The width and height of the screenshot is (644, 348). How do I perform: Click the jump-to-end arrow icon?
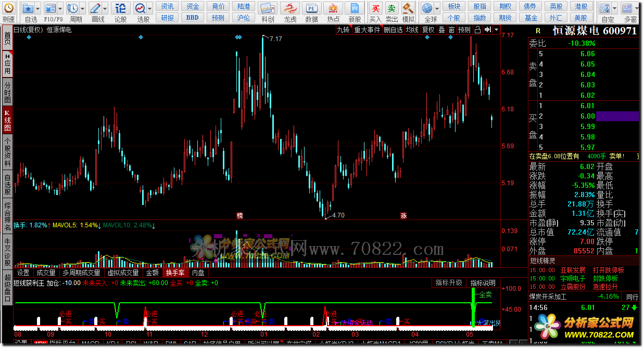pyautogui.click(x=487, y=30)
